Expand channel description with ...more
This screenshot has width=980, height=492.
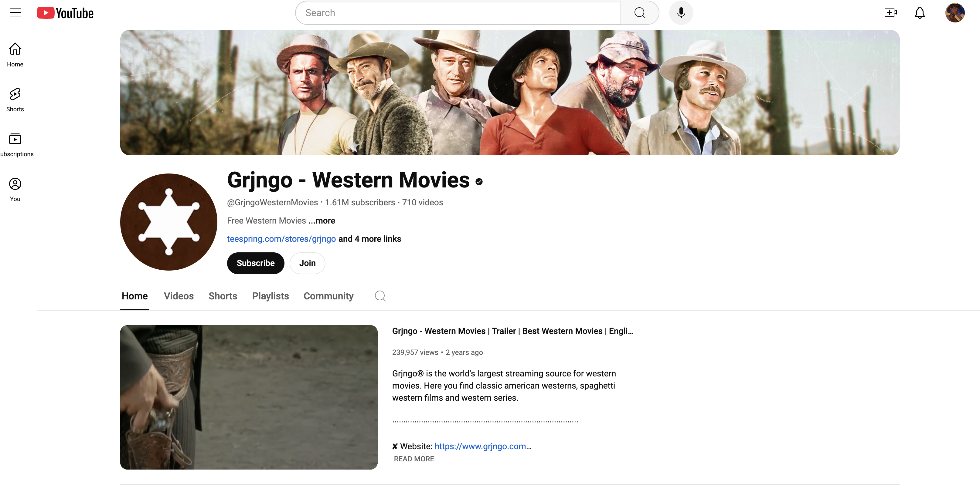tap(322, 221)
